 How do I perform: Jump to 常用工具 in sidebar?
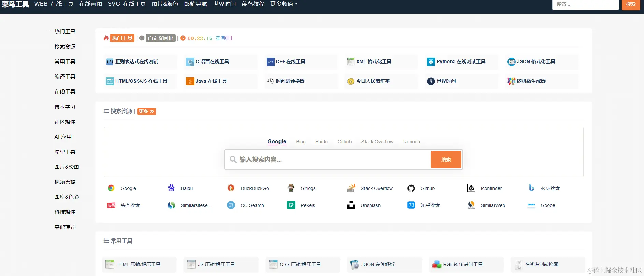click(x=65, y=61)
